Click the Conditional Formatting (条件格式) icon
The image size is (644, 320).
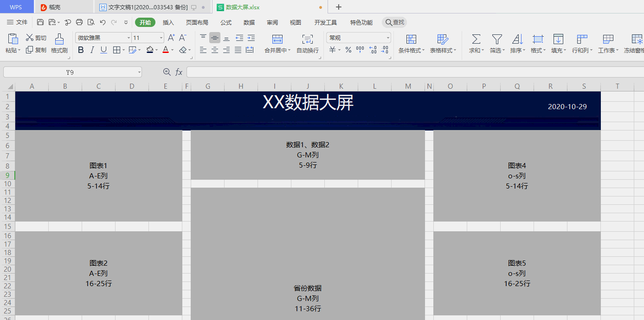[411, 39]
